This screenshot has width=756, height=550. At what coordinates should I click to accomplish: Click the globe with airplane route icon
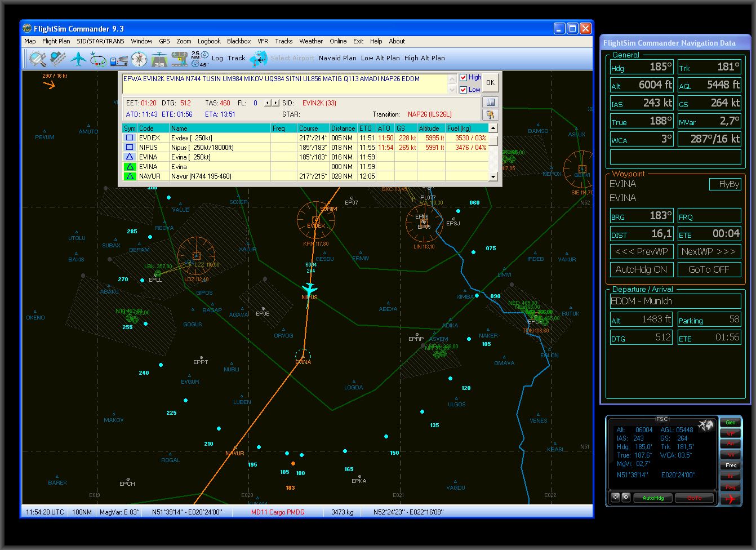(258, 58)
